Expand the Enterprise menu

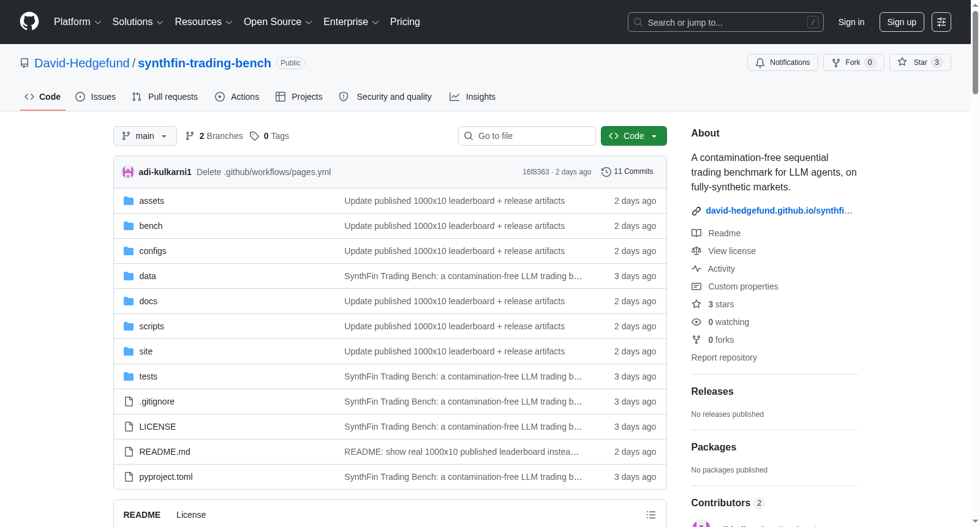tap(351, 22)
